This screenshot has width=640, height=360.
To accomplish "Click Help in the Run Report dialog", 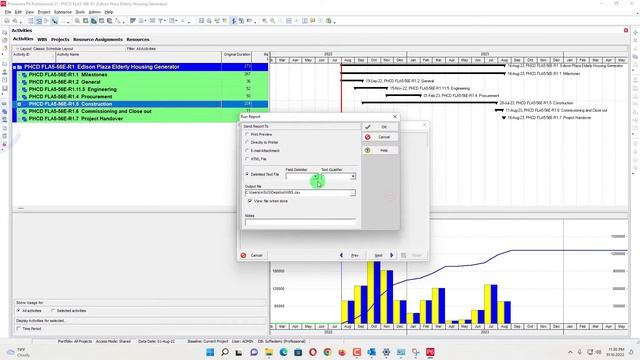I will tap(380, 150).
